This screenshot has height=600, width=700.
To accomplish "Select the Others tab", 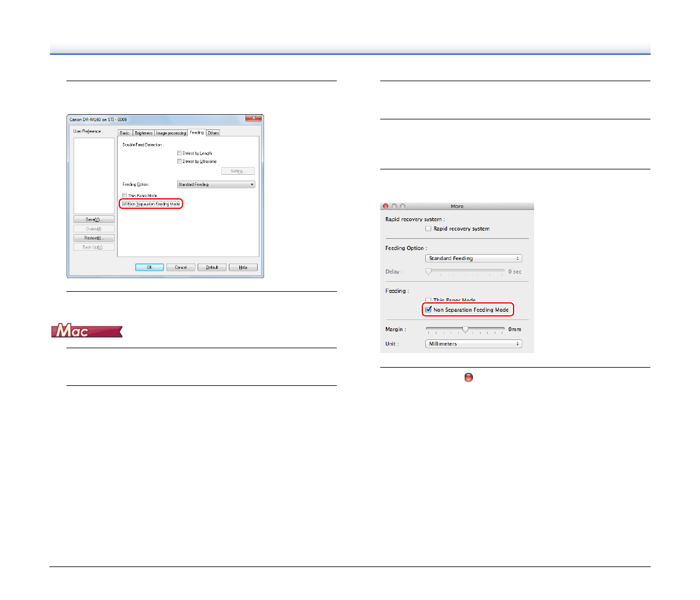I will pos(214,133).
